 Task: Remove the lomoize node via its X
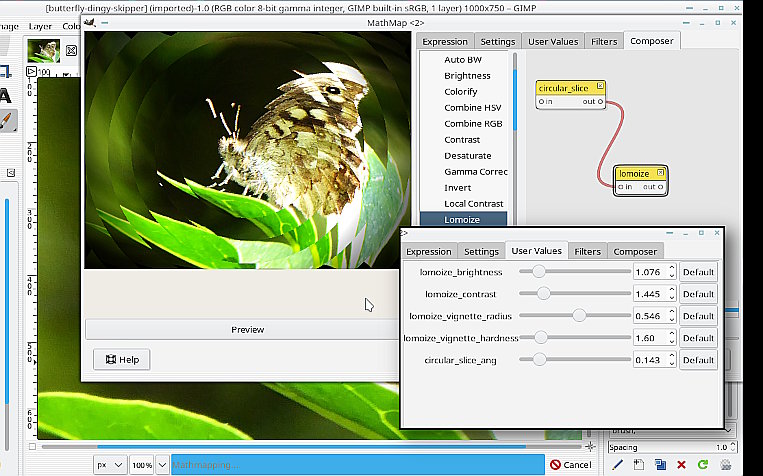click(x=660, y=173)
